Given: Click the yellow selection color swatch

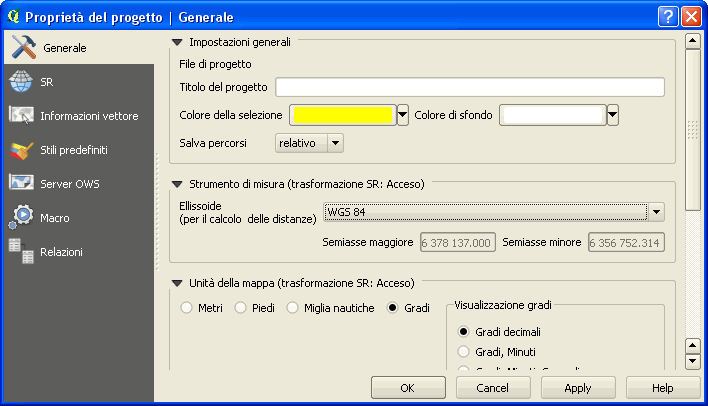Looking at the screenshot, I should 342,115.
